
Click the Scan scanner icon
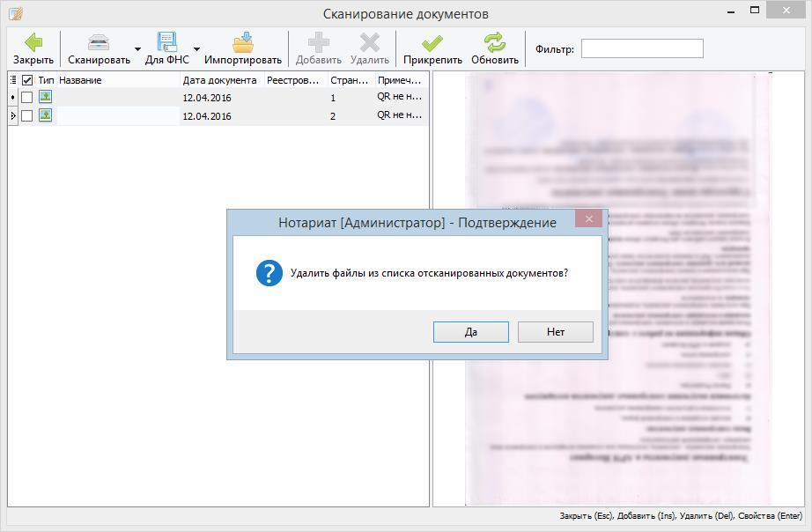tap(99, 42)
